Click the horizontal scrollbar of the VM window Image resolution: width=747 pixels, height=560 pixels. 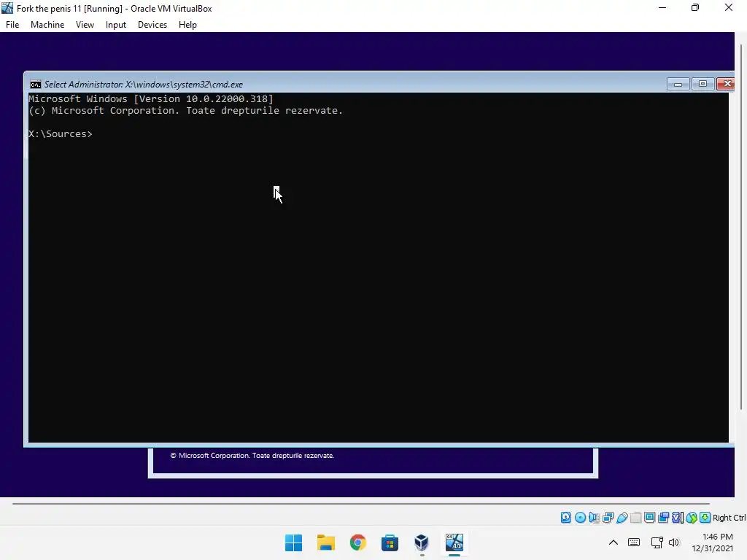coord(361,503)
